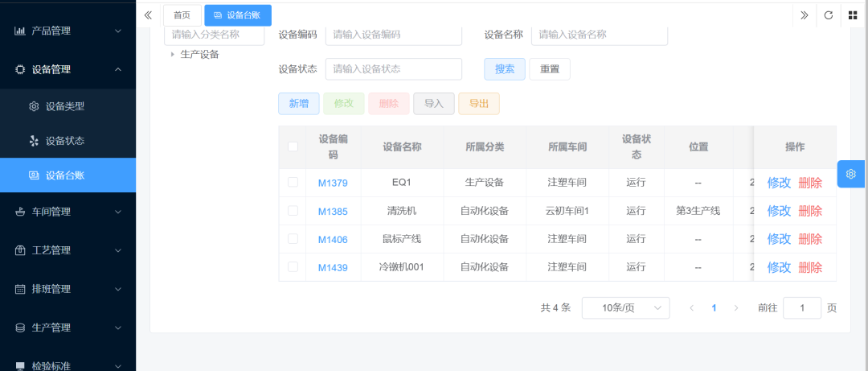This screenshot has height=371, width=868.
Task: Click the collapse sidebar double-chevron icon
Action: (x=148, y=14)
